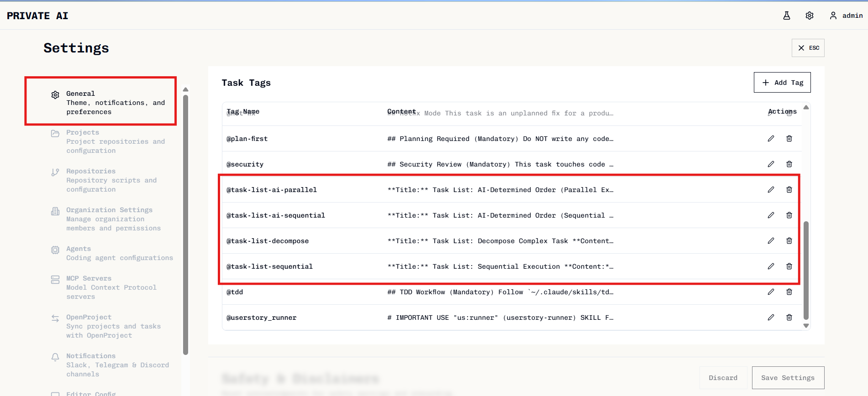Select the @tdd tag name
The width and height of the screenshot is (868, 396).
[235, 292]
